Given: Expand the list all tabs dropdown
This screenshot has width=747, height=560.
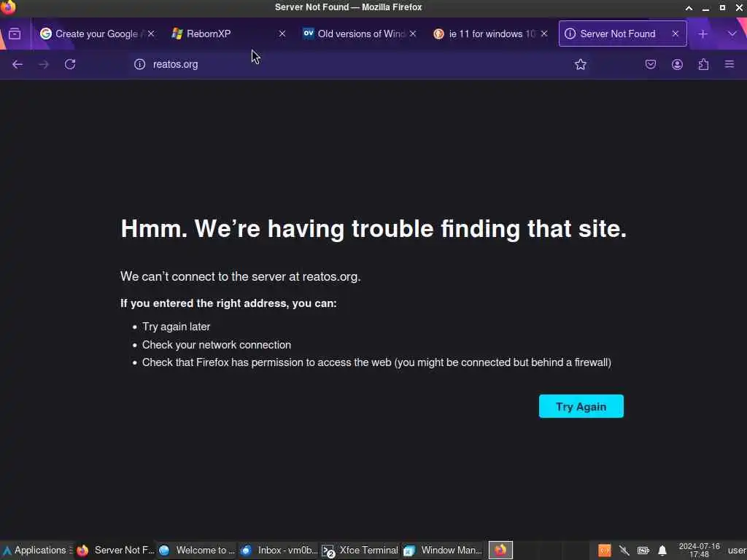Looking at the screenshot, I should pyautogui.click(x=732, y=34).
